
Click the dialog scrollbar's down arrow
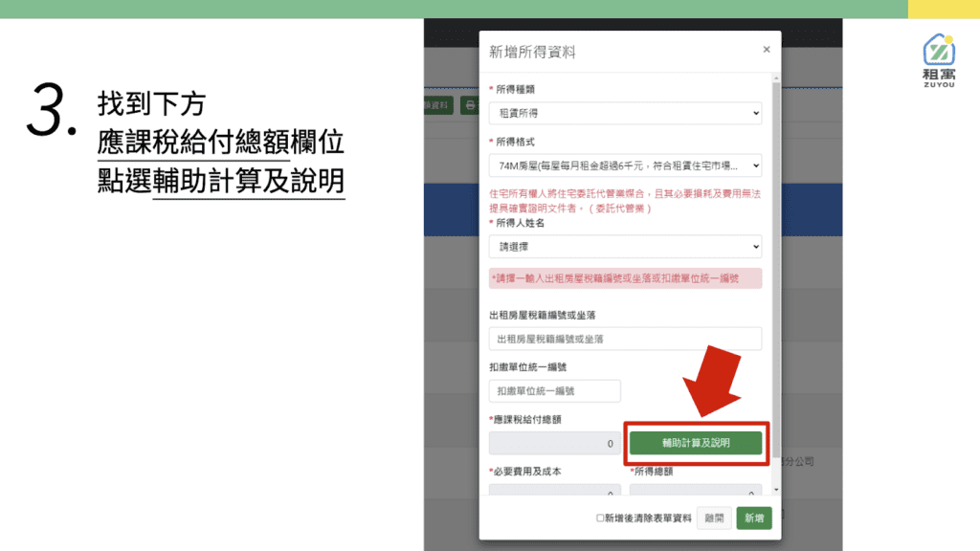(x=776, y=491)
